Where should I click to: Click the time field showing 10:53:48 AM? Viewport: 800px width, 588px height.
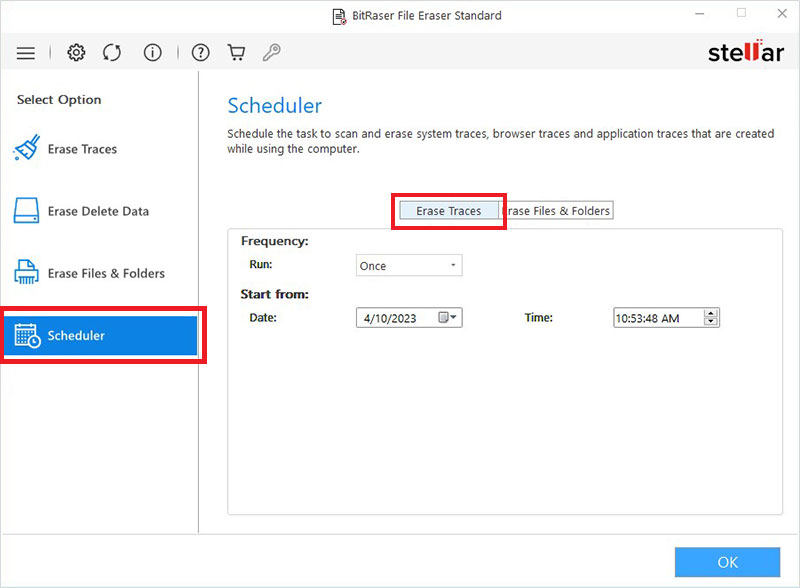point(666,317)
